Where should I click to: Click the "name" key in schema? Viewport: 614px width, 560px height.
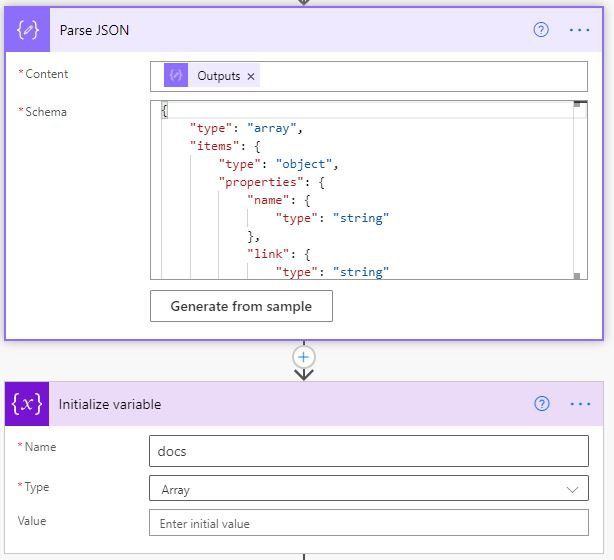(x=268, y=200)
